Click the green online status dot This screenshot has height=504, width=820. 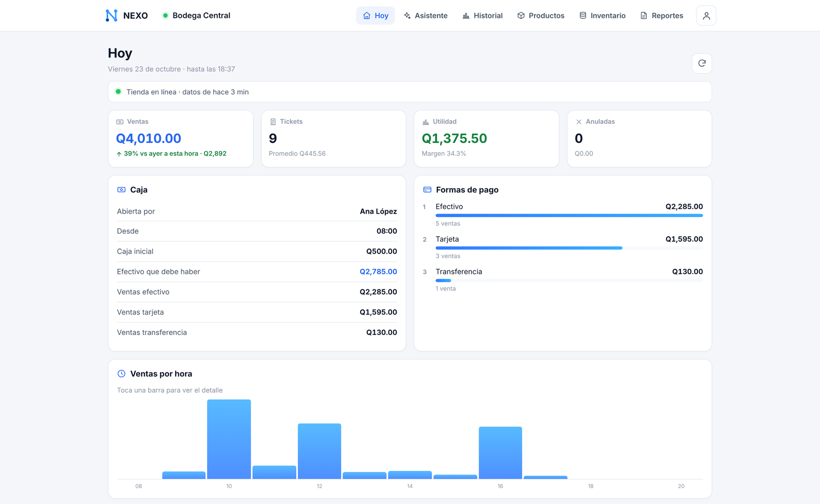point(118,92)
